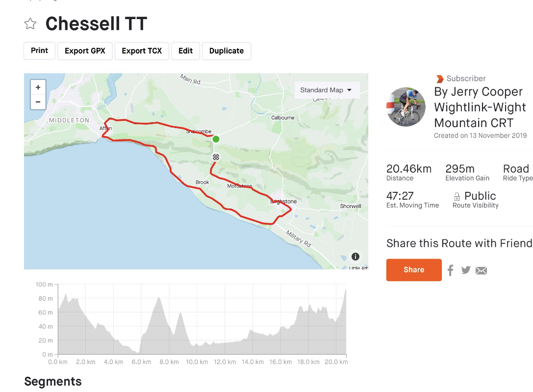Share route via Facebook icon
The height and width of the screenshot is (392, 533).
pyautogui.click(x=451, y=270)
